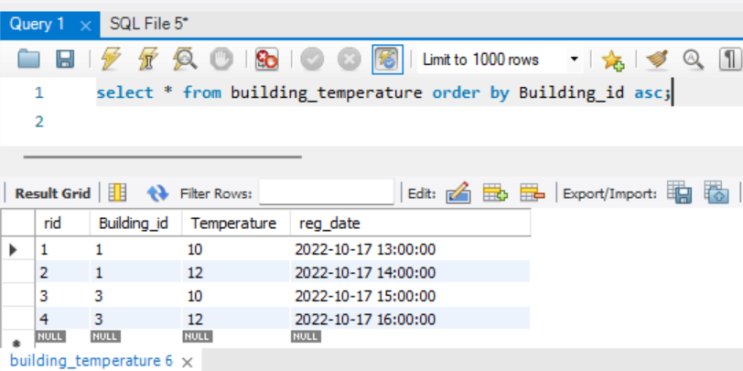743x371 pixels.
Task: Open find panel magnifier icon
Action: pos(693,60)
